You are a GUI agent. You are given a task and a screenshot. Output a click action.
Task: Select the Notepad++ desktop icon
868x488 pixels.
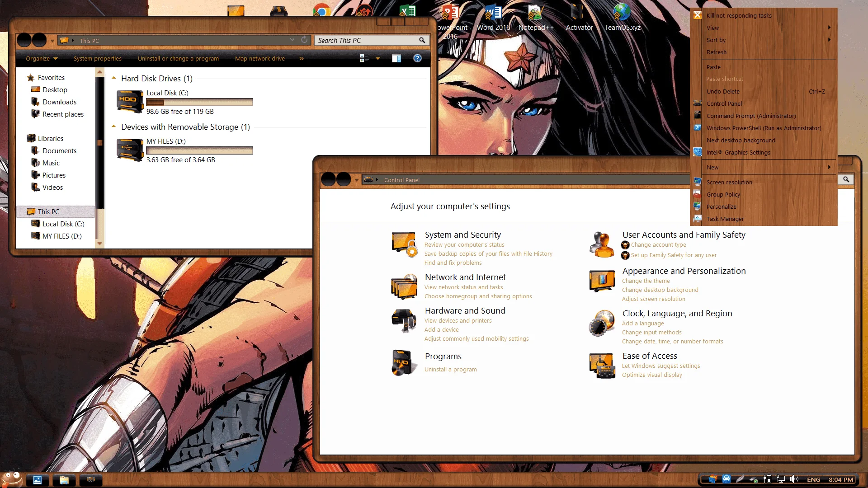tap(536, 18)
